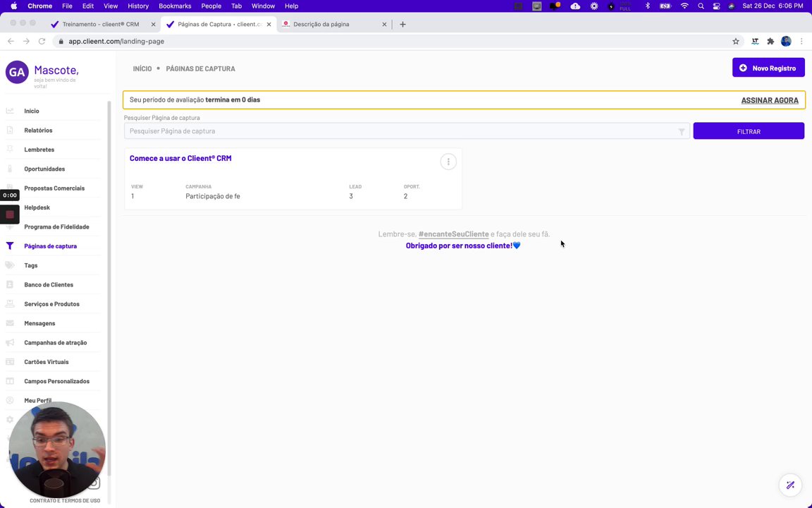Click the Tags sidebar icon

click(10, 265)
